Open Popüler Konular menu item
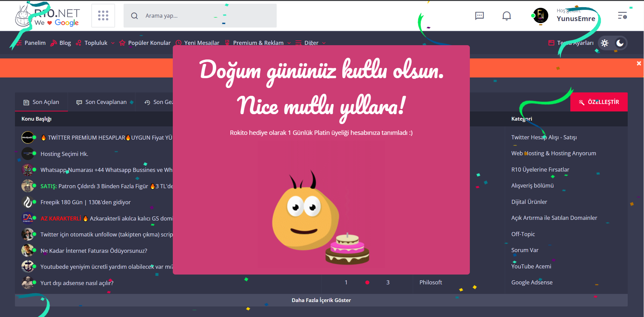This screenshot has height=317, width=644. (x=149, y=43)
